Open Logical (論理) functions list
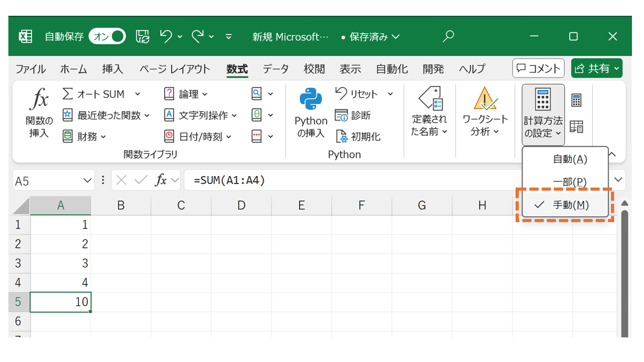 186,94
